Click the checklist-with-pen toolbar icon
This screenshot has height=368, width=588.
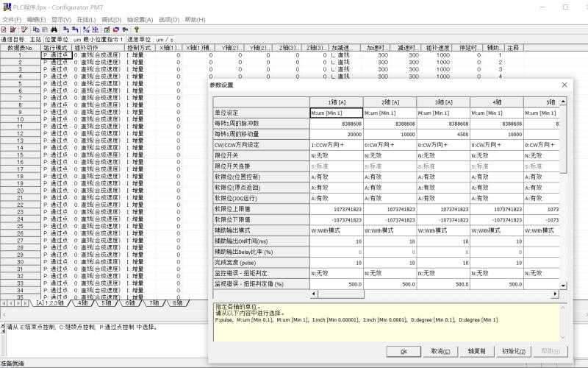click(24, 29)
